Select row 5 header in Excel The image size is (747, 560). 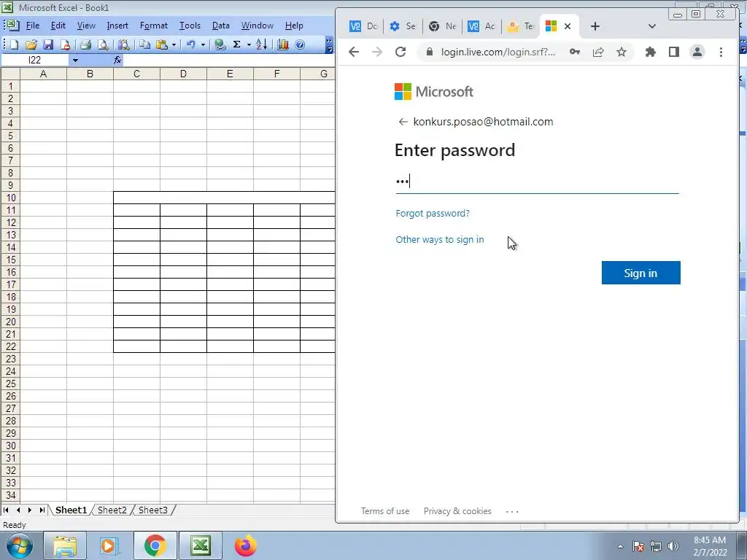click(x=10, y=136)
